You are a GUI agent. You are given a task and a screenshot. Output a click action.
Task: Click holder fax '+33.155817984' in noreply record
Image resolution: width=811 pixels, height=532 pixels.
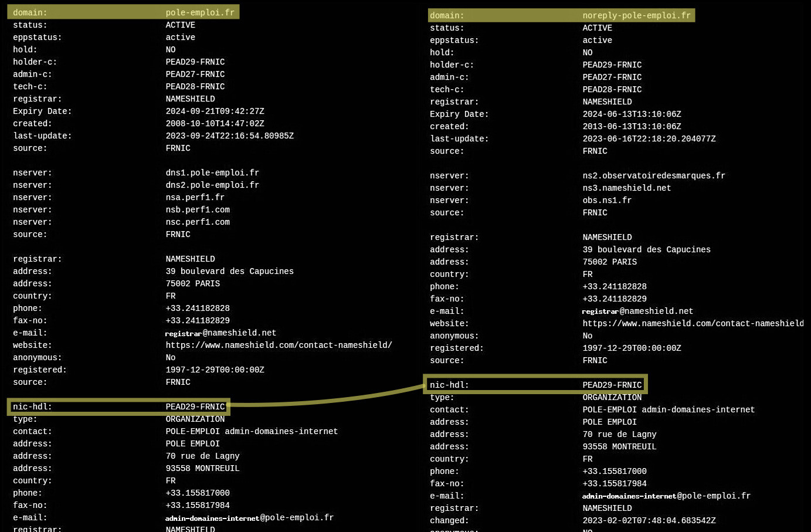[615, 483]
